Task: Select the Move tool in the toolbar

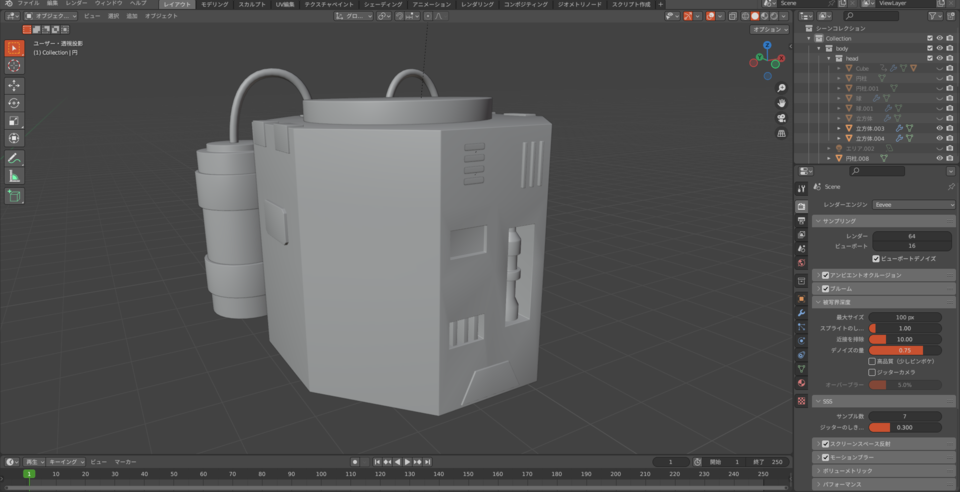Action: coord(14,85)
